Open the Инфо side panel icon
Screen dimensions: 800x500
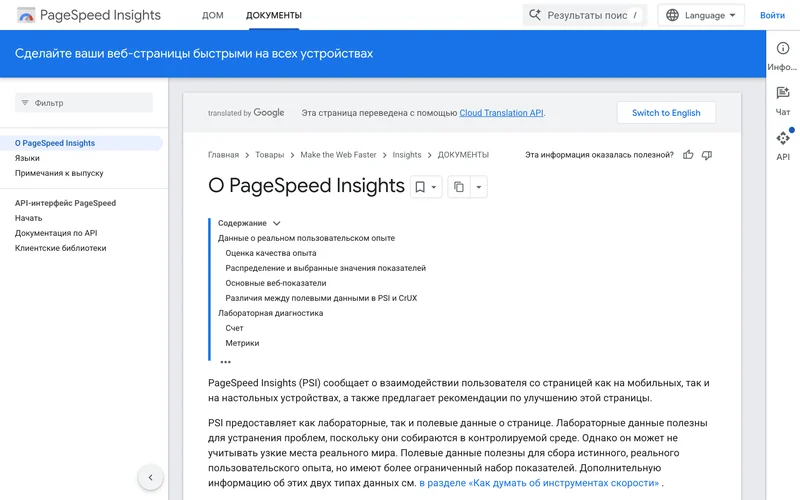pyautogui.click(x=783, y=48)
